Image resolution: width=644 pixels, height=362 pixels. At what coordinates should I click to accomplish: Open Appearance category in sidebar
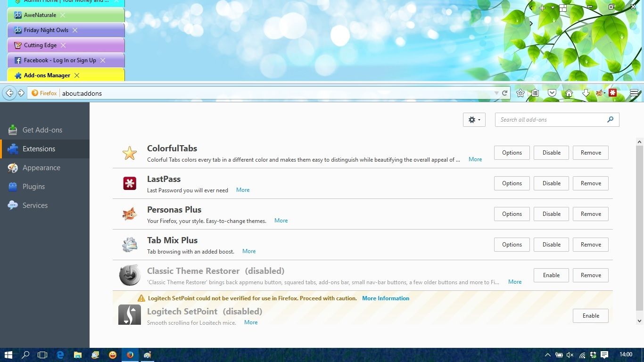point(45,168)
